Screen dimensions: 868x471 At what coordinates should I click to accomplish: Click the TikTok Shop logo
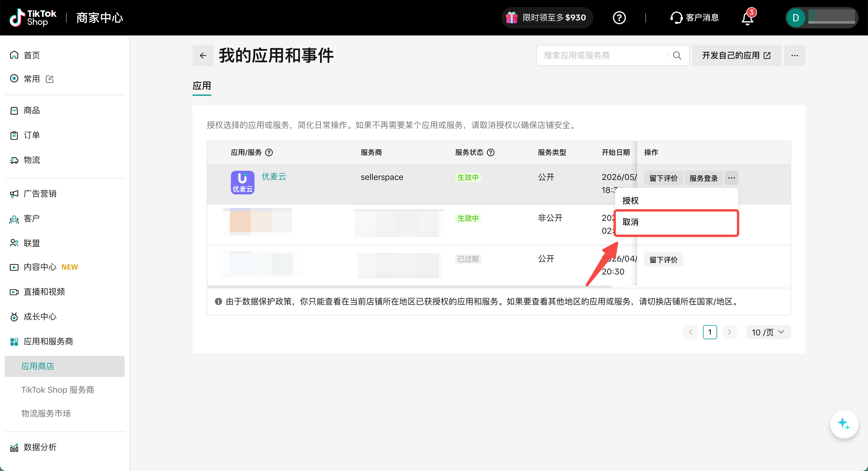click(x=33, y=17)
